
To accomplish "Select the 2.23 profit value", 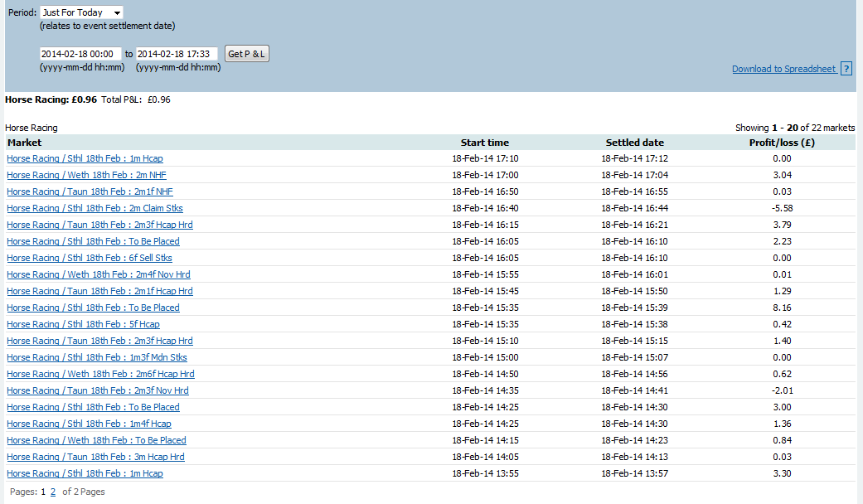I will tap(782, 241).
